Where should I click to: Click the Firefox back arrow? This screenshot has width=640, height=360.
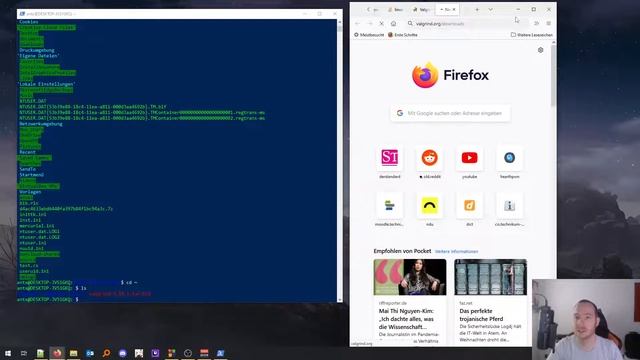(358, 24)
